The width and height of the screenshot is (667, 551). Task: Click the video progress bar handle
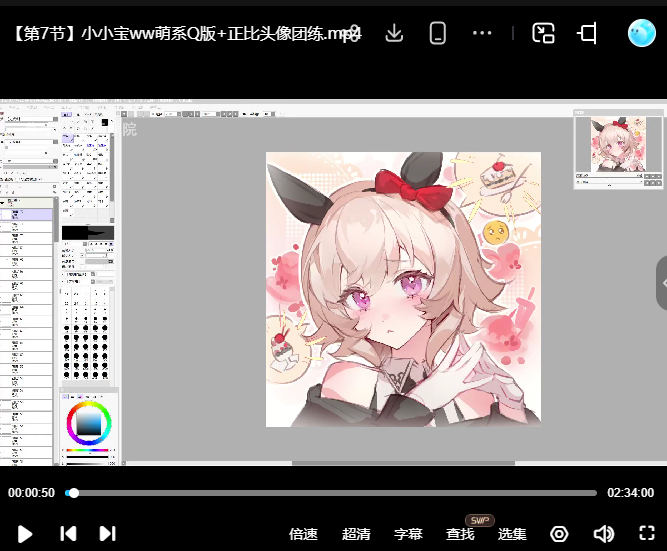click(x=73, y=493)
